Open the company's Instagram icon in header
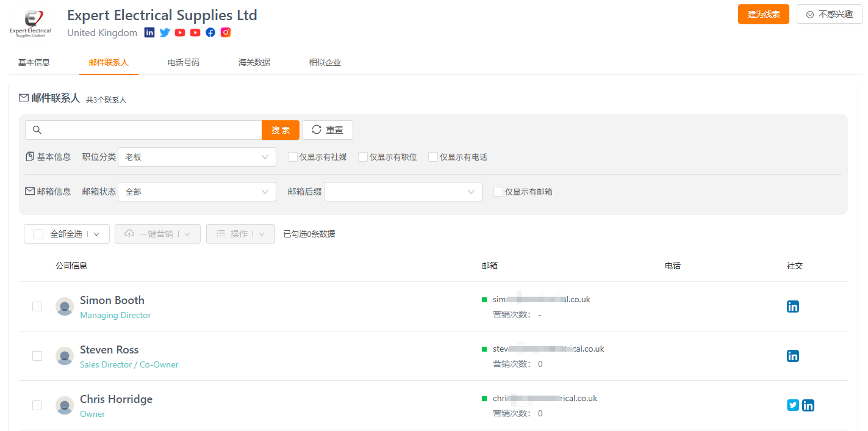Image resolution: width=868 pixels, height=431 pixels. [226, 32]
